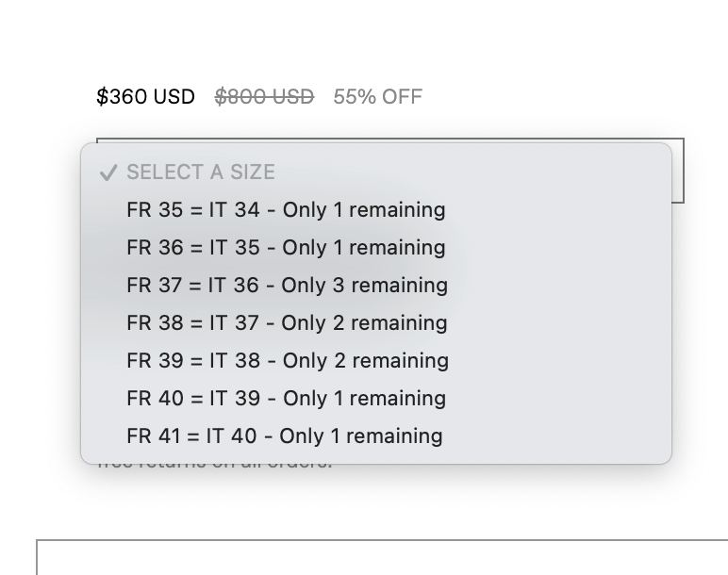Pick size FR 40 = IT 39
Viewport: 728px width, 575px height.
286,398
